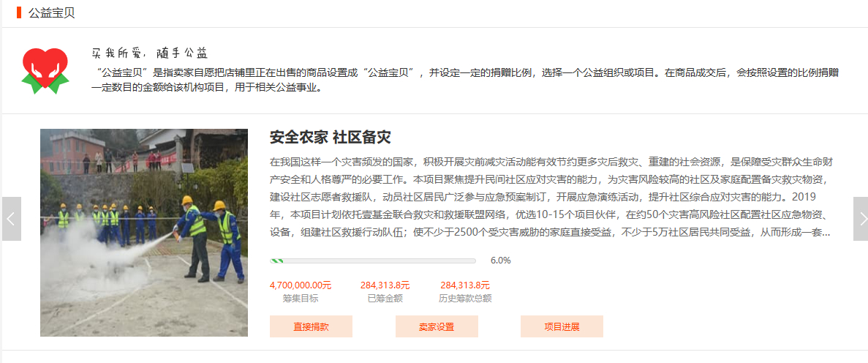Click the 历史筹款总额 label

465,299
